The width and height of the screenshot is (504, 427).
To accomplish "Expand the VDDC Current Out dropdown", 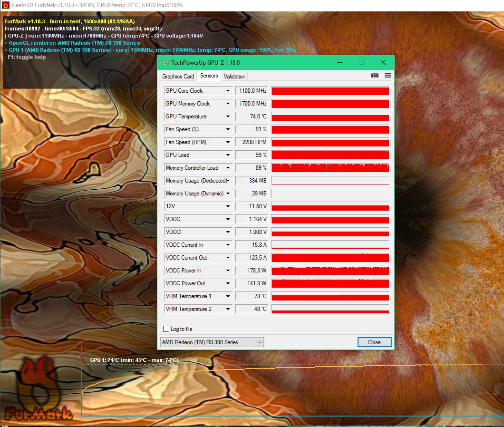I will [228, 258].
